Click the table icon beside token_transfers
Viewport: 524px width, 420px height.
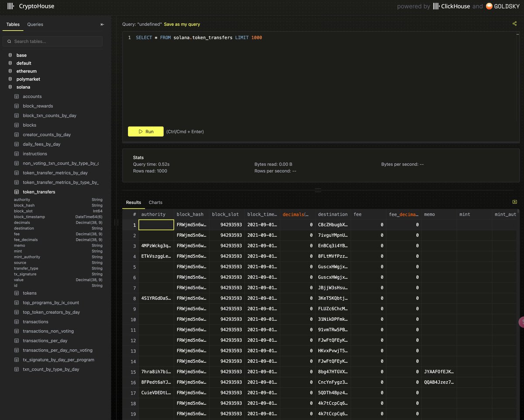coord(17,192)
